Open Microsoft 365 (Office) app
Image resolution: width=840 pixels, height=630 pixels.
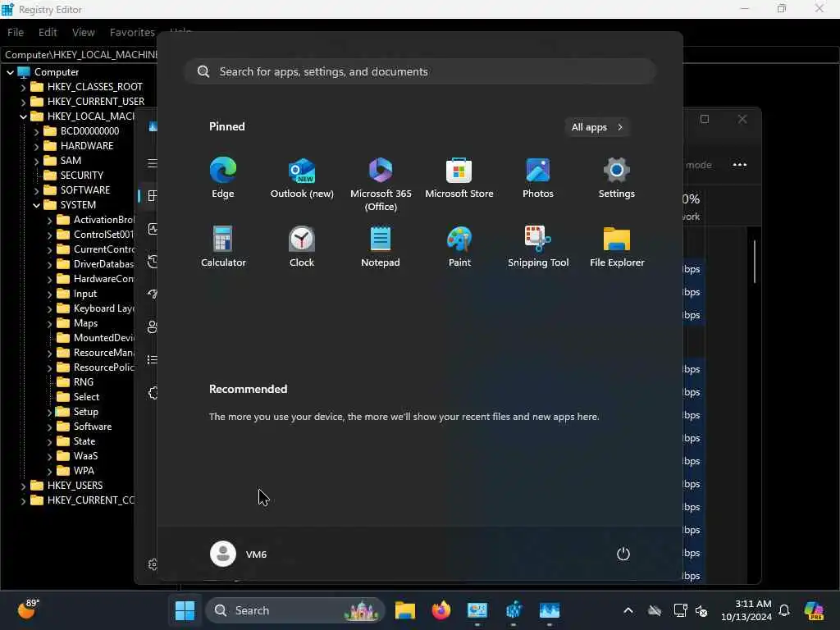coord(381,185)
